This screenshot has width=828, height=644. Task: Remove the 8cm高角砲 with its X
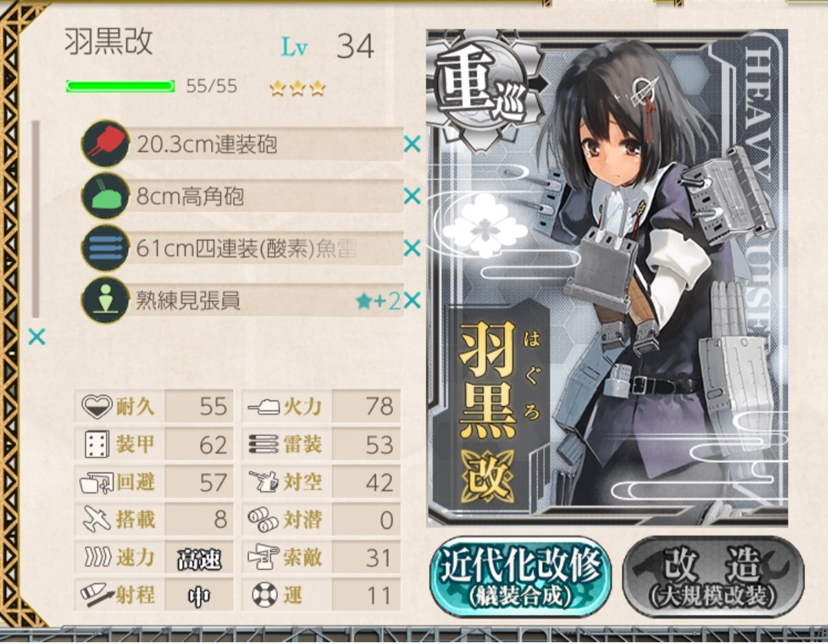412,197
